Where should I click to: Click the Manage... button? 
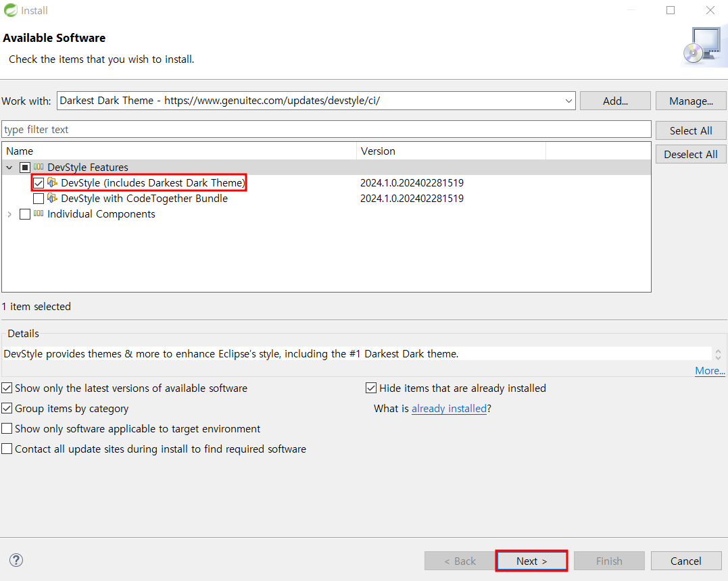(691, 101)
